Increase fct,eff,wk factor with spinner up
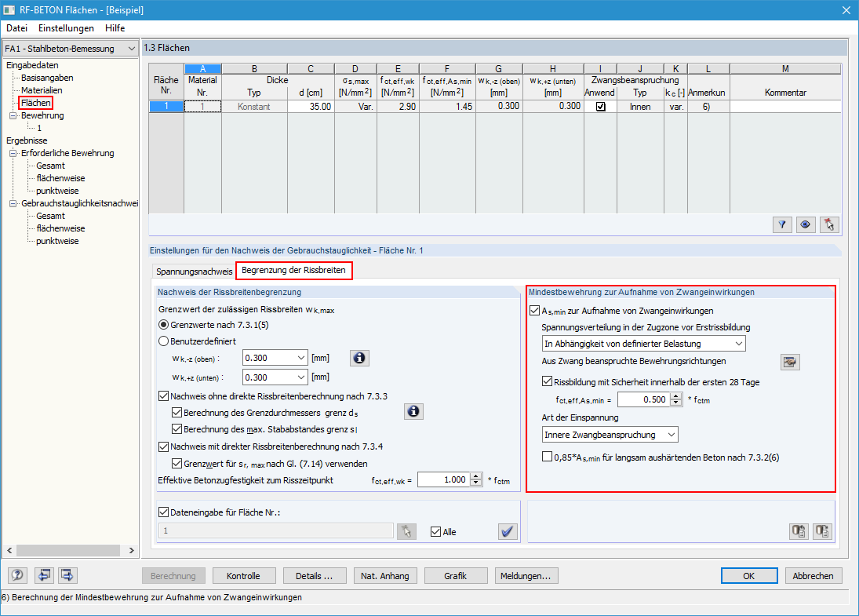859x616 pixels. pos(476,476)
